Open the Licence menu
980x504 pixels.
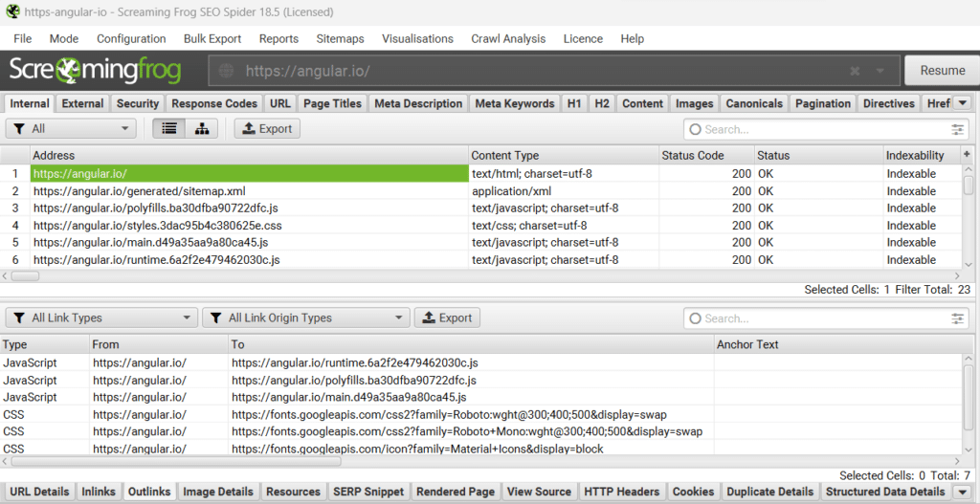583,38
